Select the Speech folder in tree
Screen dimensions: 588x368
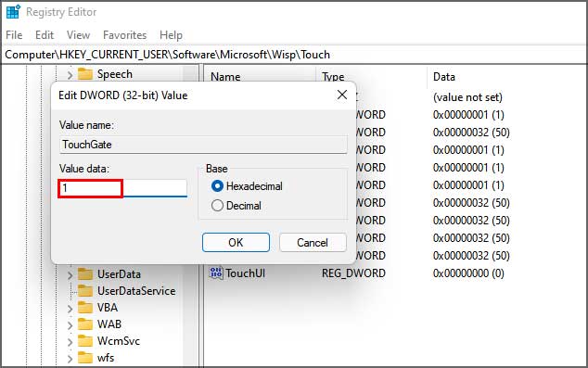click(x=115, y=74)
